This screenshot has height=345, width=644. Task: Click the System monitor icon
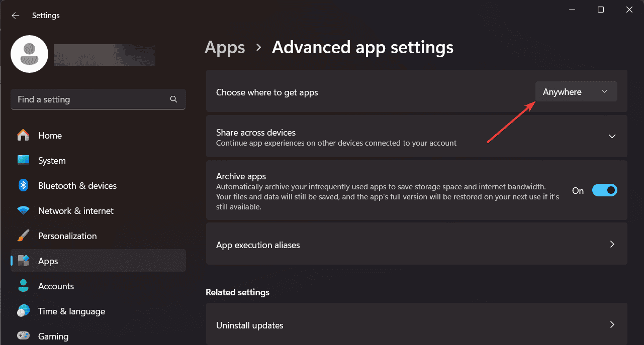click(x=23, y=161)
